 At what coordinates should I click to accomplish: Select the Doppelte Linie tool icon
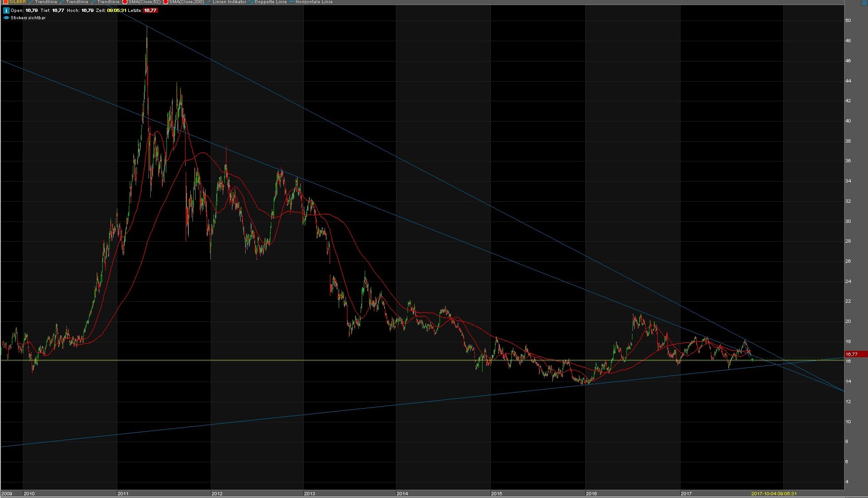tap(251, 2)
